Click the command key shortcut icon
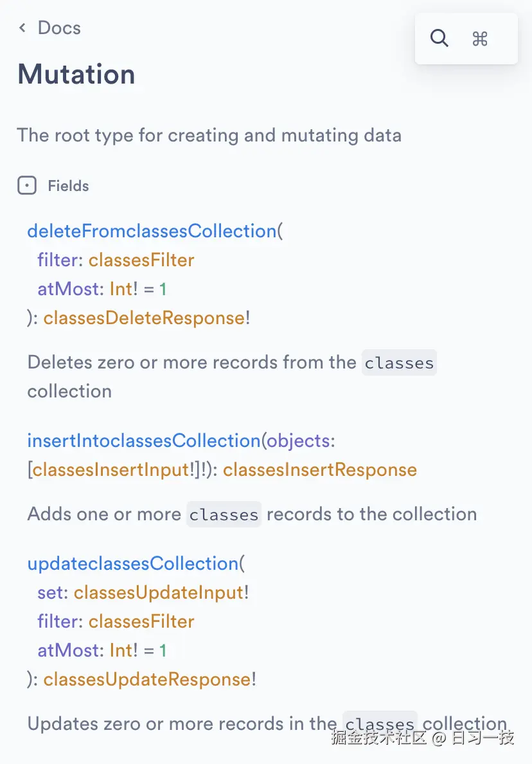The image size is (532, 764). click(x=480, y=39)
